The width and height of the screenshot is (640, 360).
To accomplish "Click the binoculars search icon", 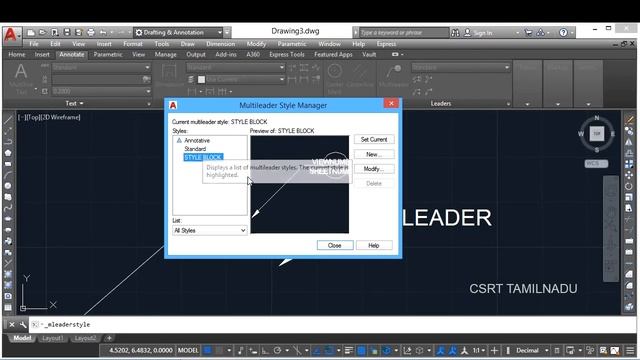I will pyautogui.click(x=455, y=33).
